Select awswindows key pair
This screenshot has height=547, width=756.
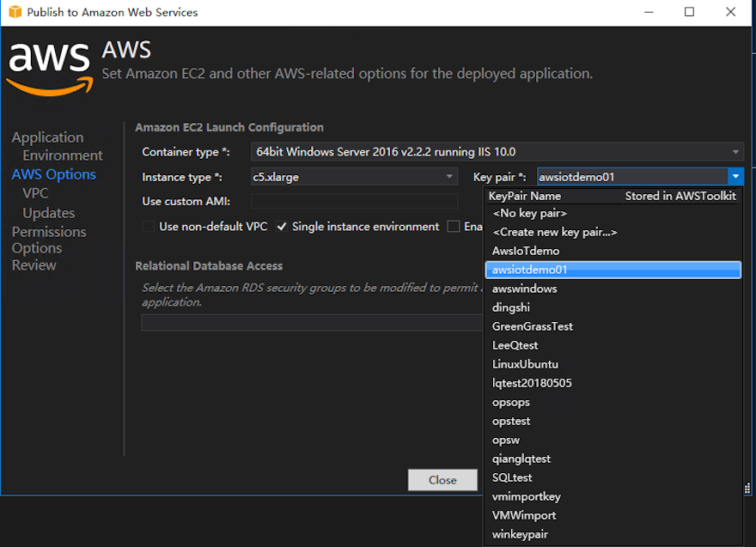click(x=613, y=289)
